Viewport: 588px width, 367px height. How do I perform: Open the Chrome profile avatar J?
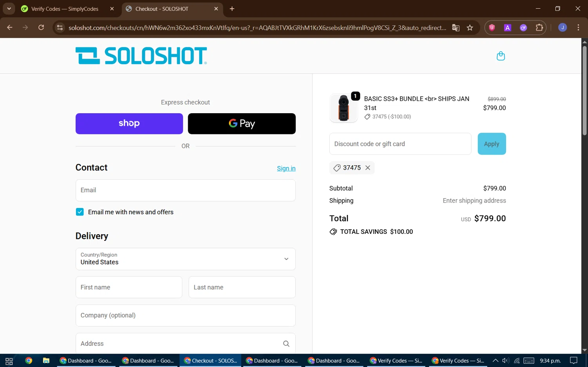point(563,27)
